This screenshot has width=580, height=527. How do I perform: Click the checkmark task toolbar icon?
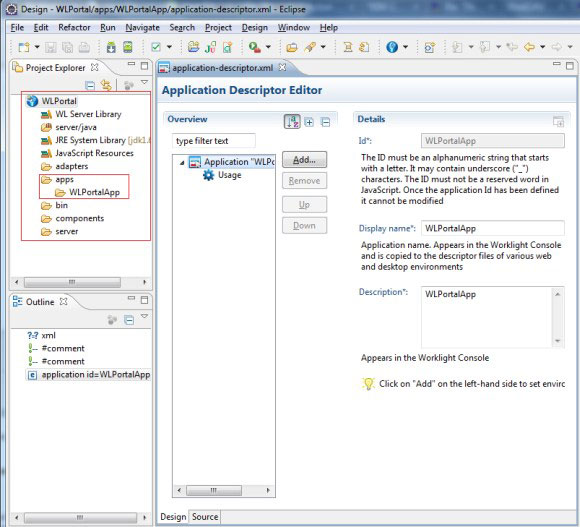(x=156, y=47)
